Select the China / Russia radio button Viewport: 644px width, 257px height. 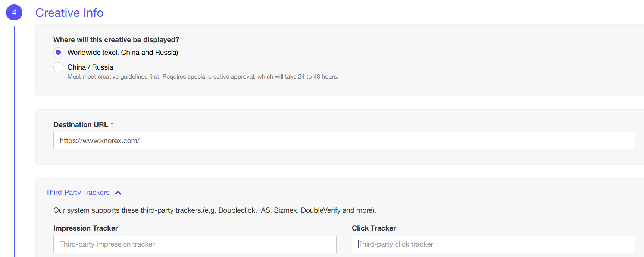pos(58,67)
